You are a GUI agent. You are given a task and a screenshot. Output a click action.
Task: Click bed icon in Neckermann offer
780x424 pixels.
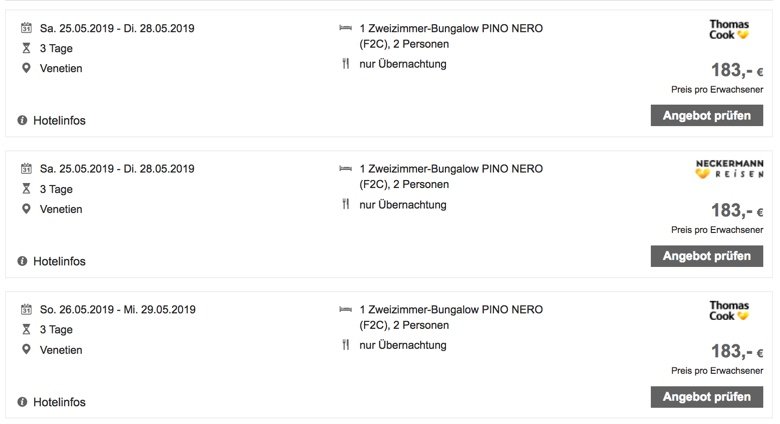pyautogui.click(x=345, y=169)
